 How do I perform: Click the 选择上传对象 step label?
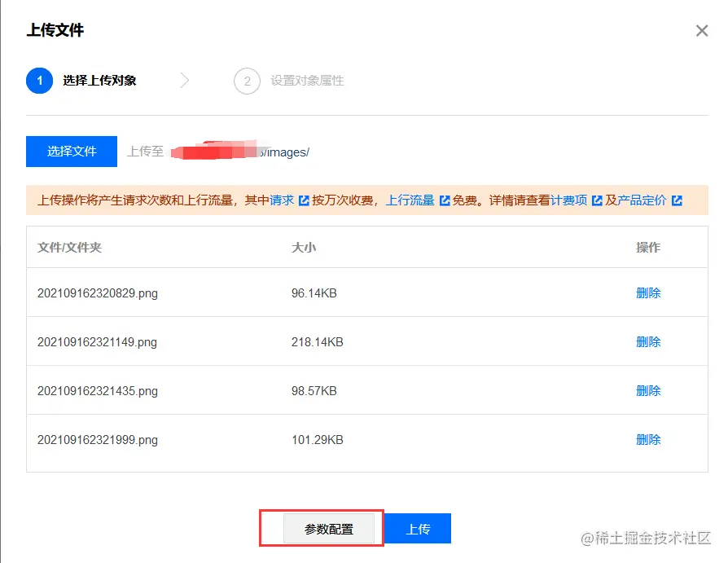pyautogui.click(x=99, y=81)
